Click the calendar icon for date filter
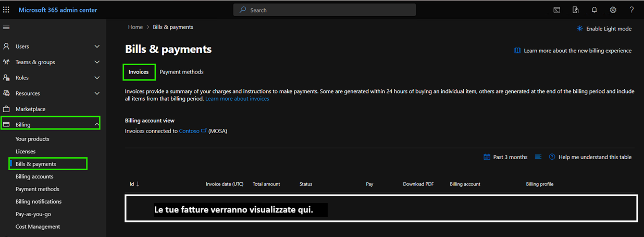Image resolution: width=644 pixels, height=237 pixels. click(x=487, y=157)
